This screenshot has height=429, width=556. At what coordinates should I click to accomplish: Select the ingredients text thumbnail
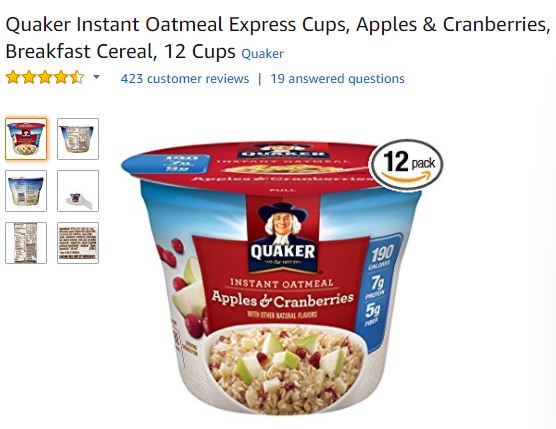tap(78, 243)
